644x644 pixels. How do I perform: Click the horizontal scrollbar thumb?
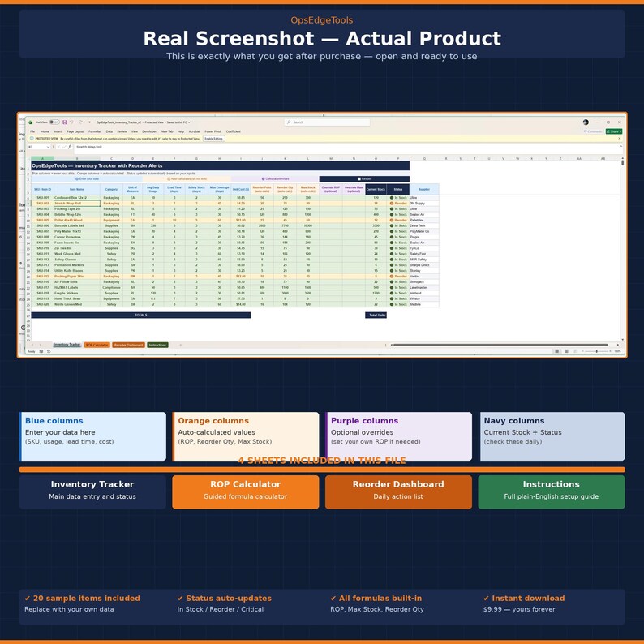click(x=500, y=345)
